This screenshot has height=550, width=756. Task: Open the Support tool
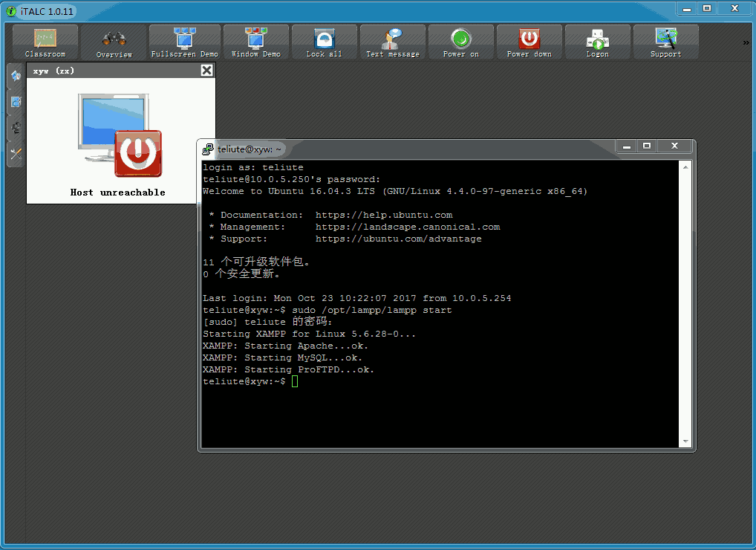(666, 42)
